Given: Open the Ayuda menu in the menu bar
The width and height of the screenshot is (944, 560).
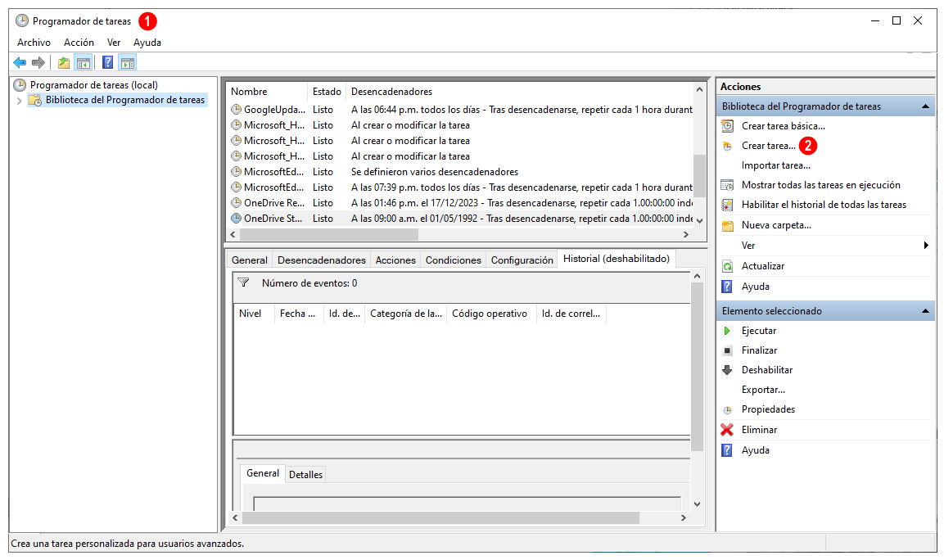Looking at the screenshot, I should coord(147,43).
